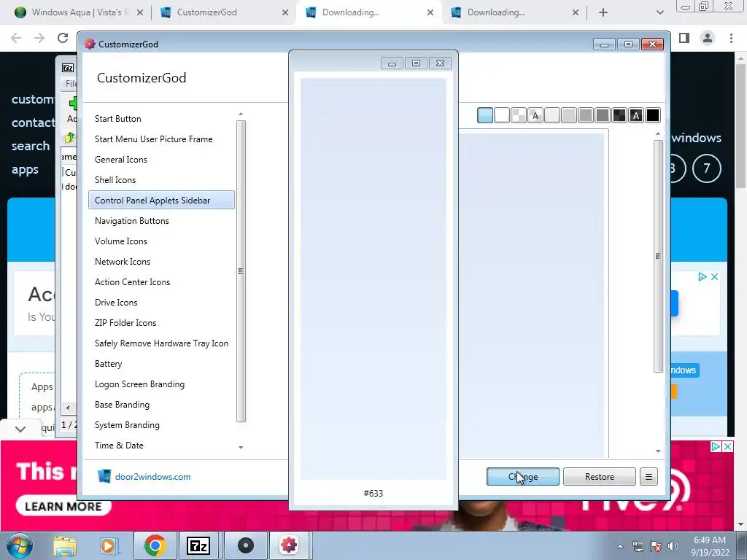The width and height of the screenshot is (747, 560).
Task: Go back in browser history
Action: click(16, 38)
